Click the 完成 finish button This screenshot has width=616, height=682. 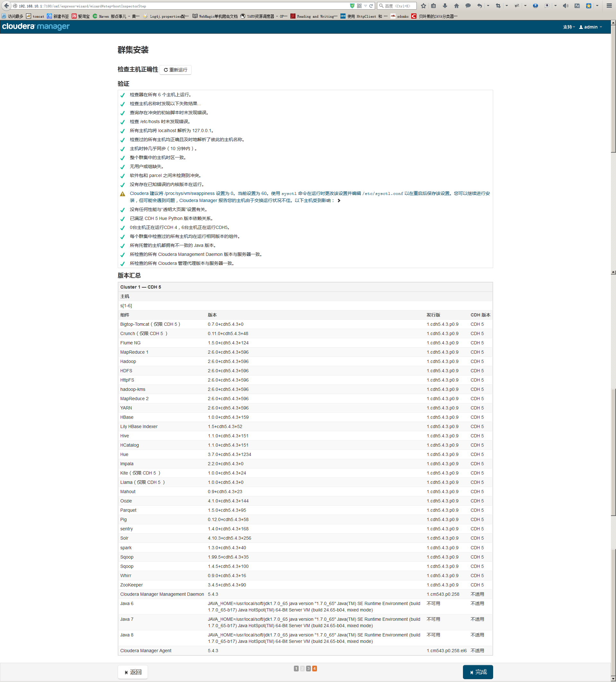click(x=478, y=672)
